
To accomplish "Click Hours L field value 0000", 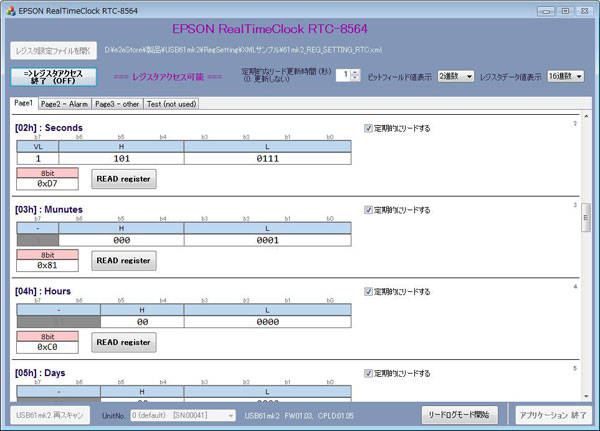I will point(267,322).
